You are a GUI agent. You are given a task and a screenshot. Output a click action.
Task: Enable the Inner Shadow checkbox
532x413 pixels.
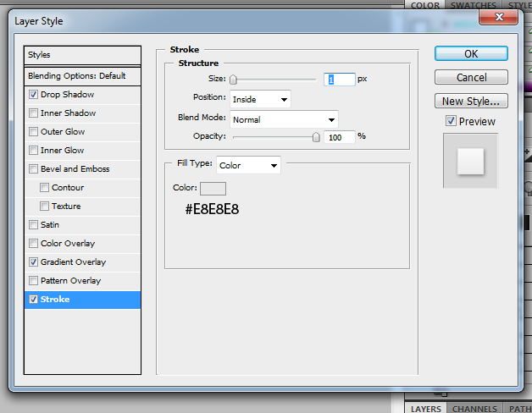[x=33, y=113]
